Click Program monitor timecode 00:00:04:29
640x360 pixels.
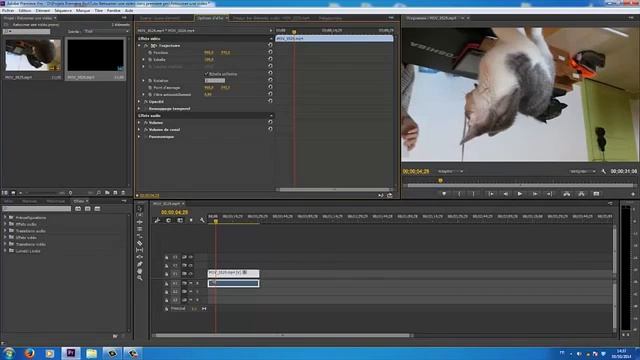416,171
